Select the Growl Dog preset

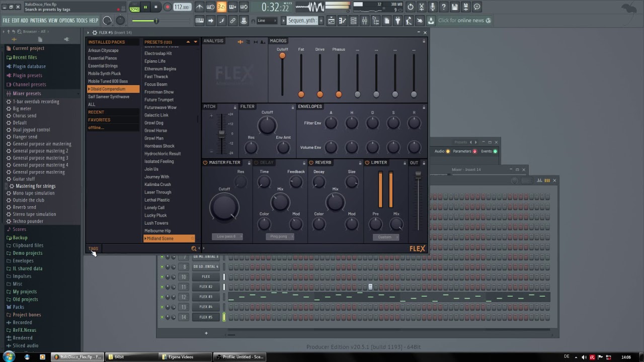(154, 123)
